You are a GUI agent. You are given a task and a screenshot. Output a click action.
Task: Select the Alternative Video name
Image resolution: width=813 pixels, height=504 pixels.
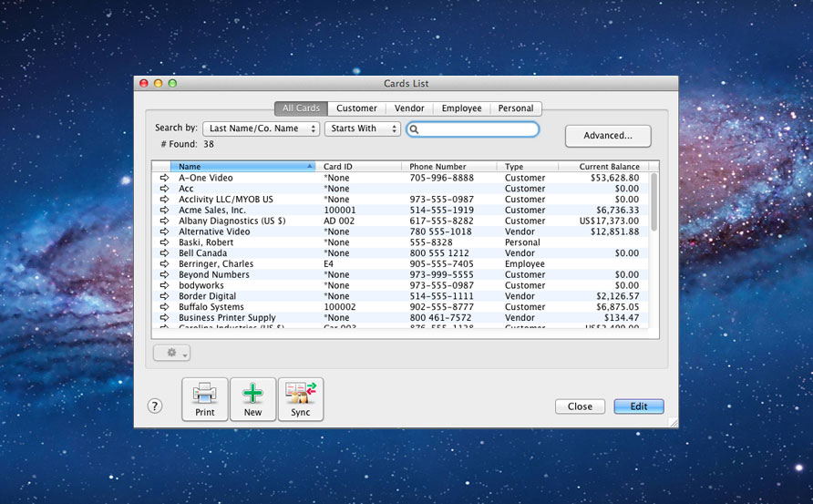tap(214, 231)
